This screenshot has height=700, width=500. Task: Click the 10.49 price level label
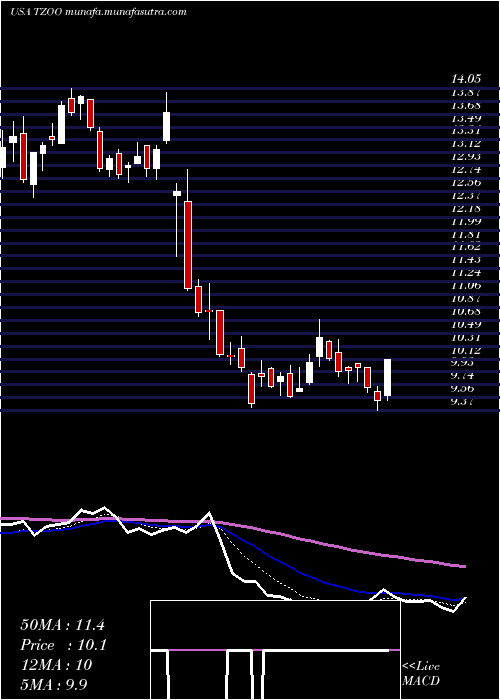pyautogui.click(x=466, y=324)
